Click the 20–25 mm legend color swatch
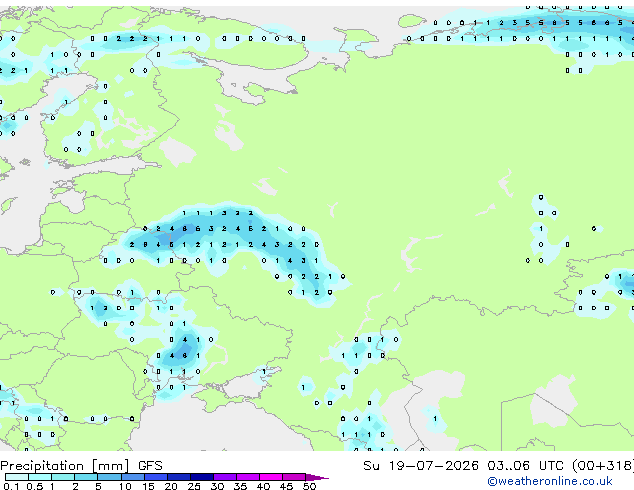Image resolution: width=634 pixels, height=490 pixels. [x=179, y=477]
